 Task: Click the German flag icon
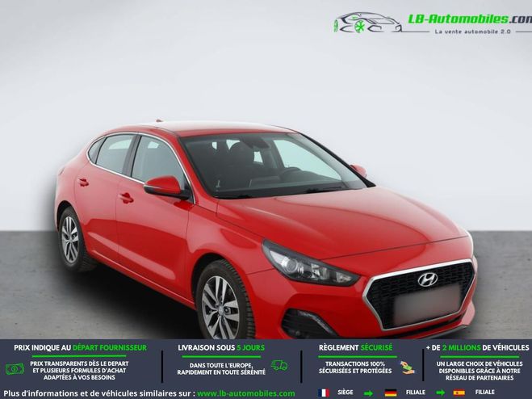(x=391, y=393)
